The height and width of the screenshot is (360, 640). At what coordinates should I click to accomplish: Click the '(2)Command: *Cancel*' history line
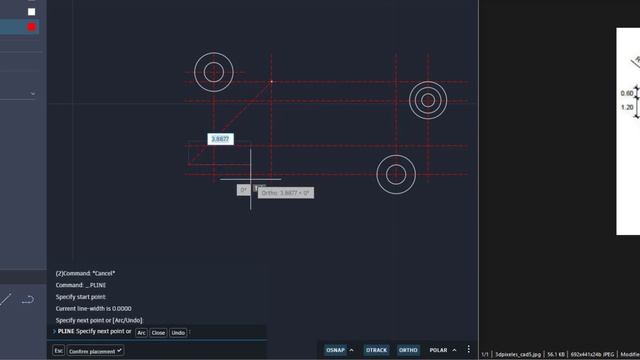tap(85, 273)
